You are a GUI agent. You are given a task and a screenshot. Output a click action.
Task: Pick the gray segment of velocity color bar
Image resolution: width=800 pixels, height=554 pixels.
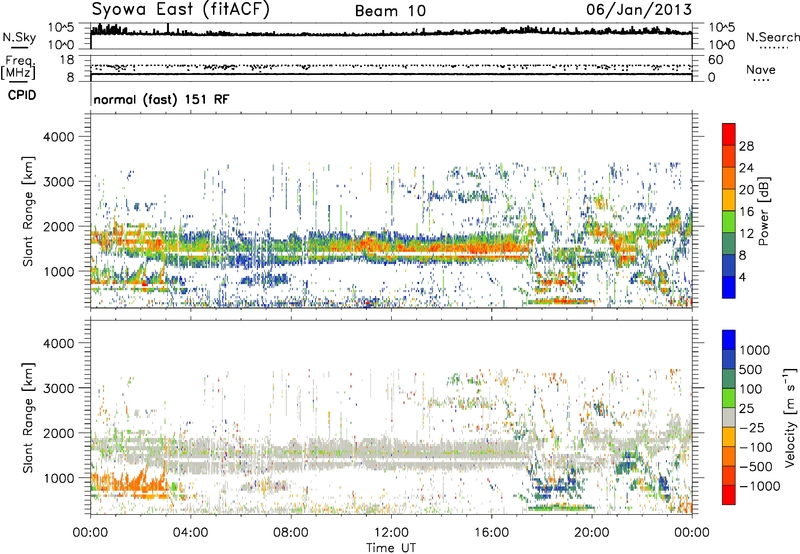point(729,418)
